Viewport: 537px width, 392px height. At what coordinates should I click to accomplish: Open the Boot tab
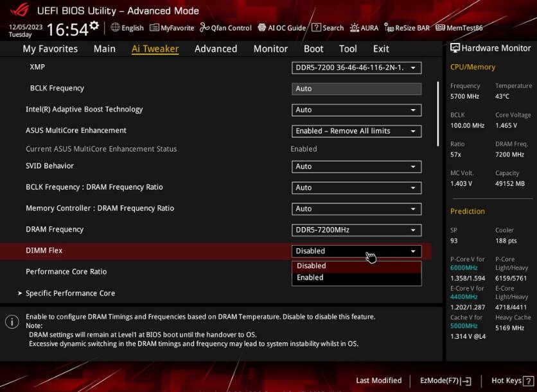(x=313, y=49)
